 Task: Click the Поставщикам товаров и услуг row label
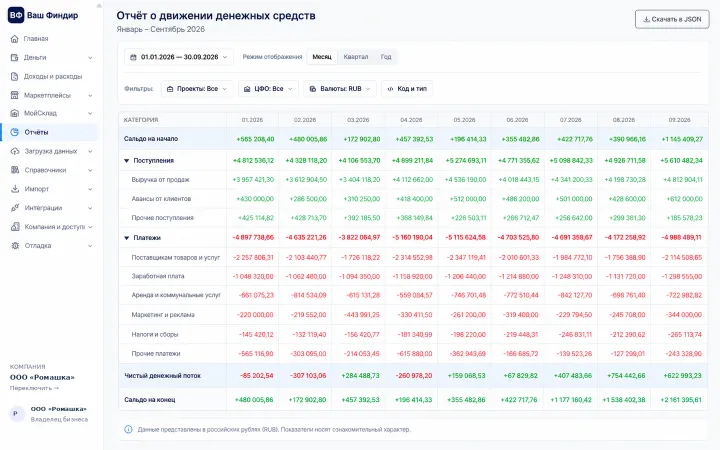click(x=176, y=258)
